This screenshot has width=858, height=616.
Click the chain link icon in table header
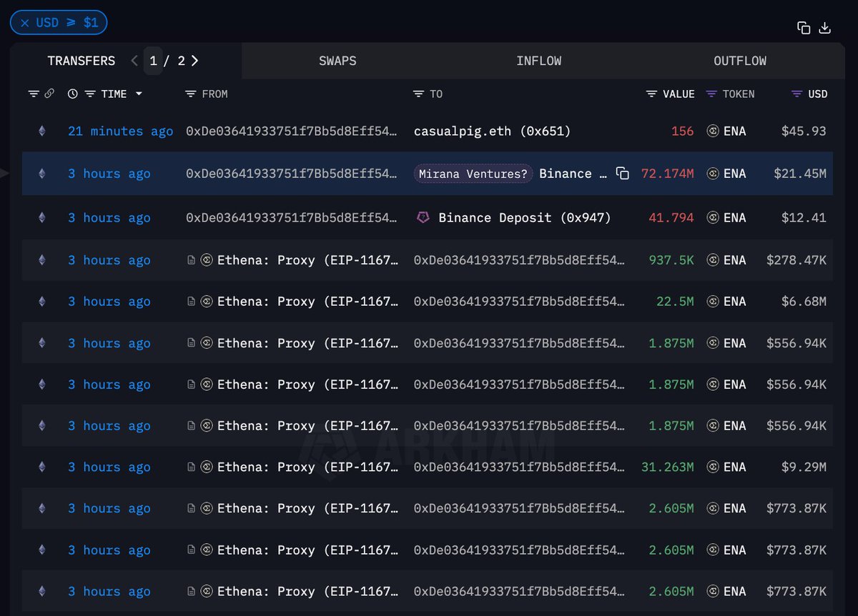(x=49, y=94)
